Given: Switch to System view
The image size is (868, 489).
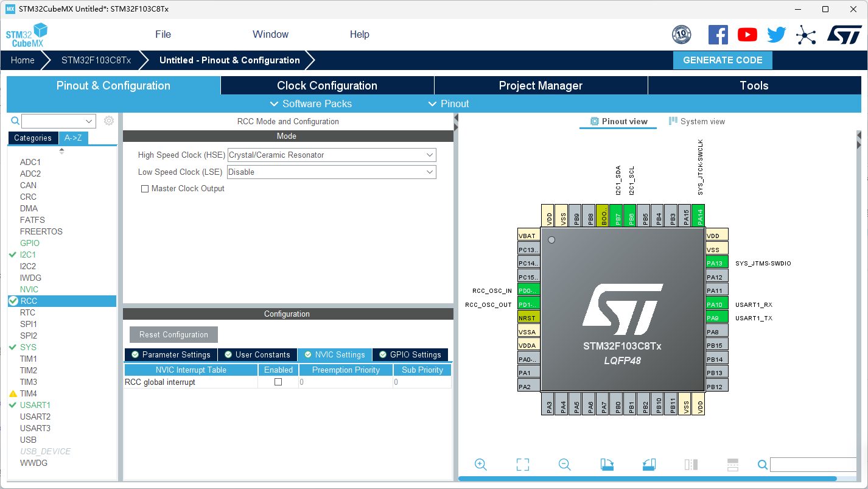Looking at the screenshot, I should pos(697,121).
